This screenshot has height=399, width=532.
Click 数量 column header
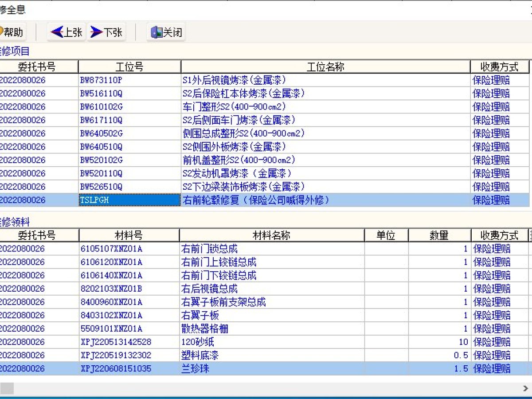click(439, 235)
